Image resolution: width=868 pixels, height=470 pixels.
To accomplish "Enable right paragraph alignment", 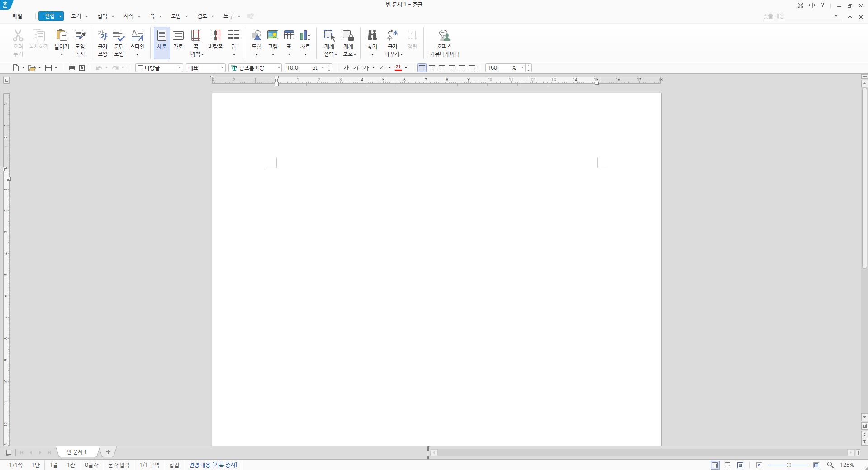I will pyautogui.click(x=452, y=68).
